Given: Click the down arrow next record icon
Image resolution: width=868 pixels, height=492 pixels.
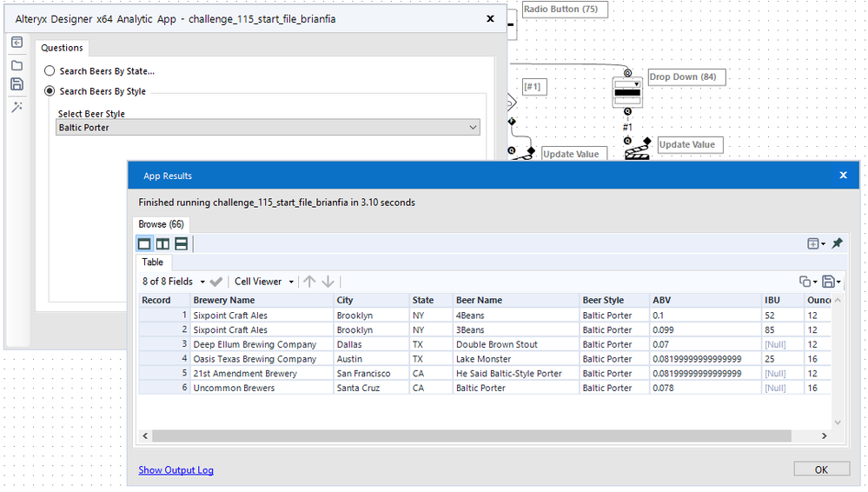Looking at the screenshot, I should tap(328, 282).
